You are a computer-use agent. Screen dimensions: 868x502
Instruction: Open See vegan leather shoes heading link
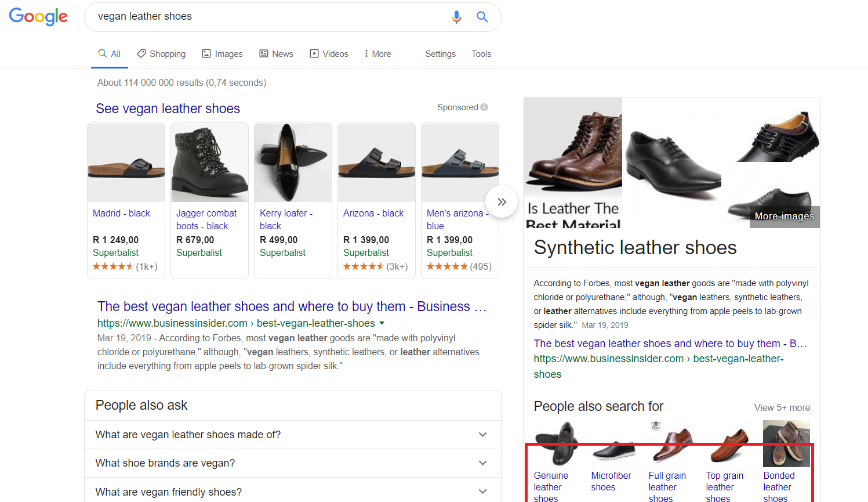pos(168,109)
